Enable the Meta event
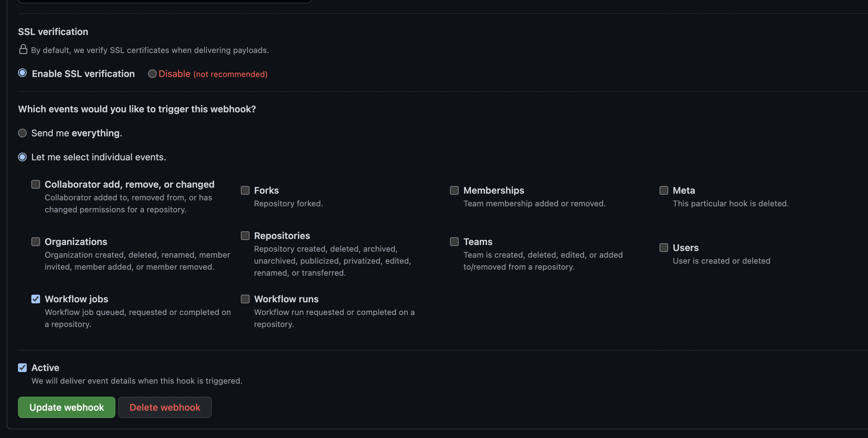 click(664, 191)
